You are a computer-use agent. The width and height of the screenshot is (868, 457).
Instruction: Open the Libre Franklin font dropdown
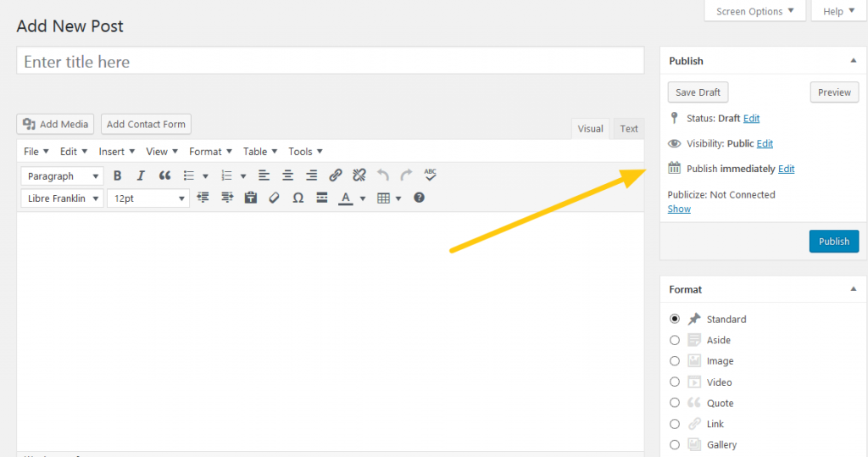[x=62, y=198]
